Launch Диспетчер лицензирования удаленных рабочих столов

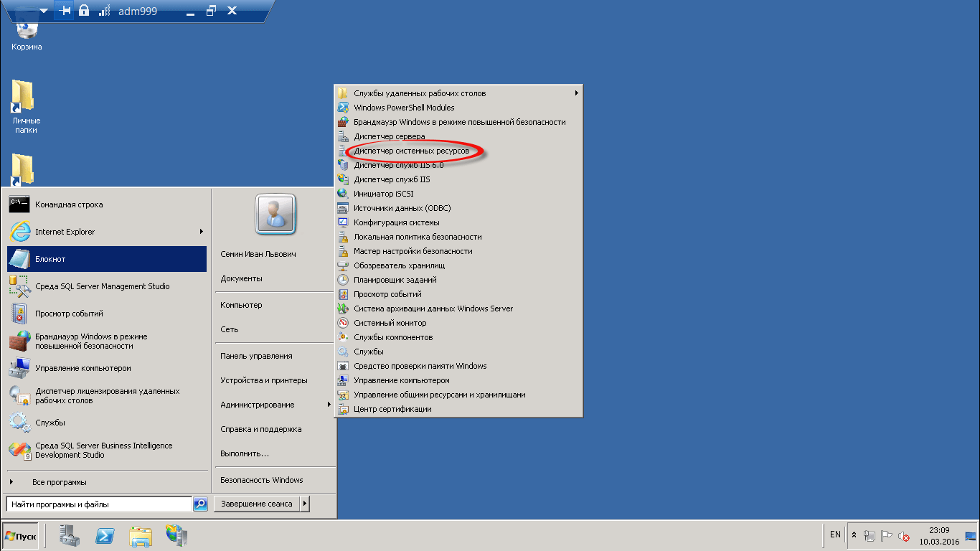click(x=107, y=395)
